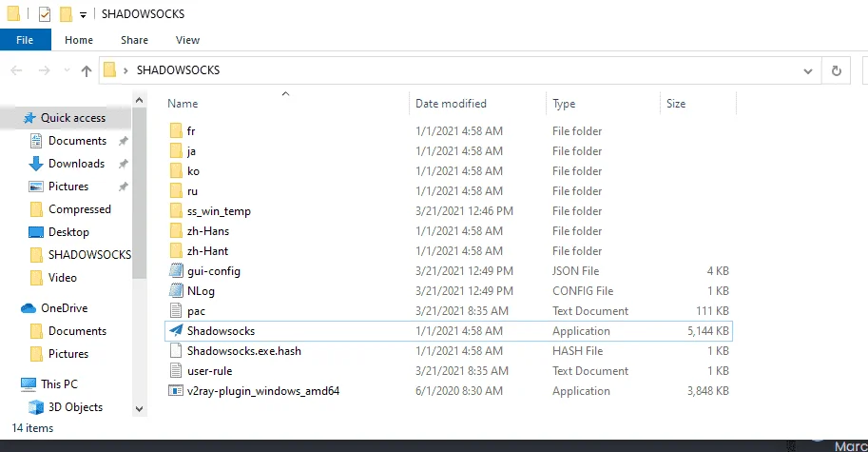Click the ko folder icon
This screenshot has height=452, width=868.
point(176,171)
